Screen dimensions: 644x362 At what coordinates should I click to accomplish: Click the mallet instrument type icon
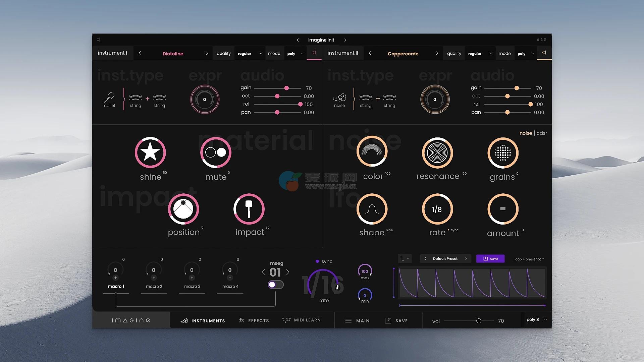click(x=109, y=98)
